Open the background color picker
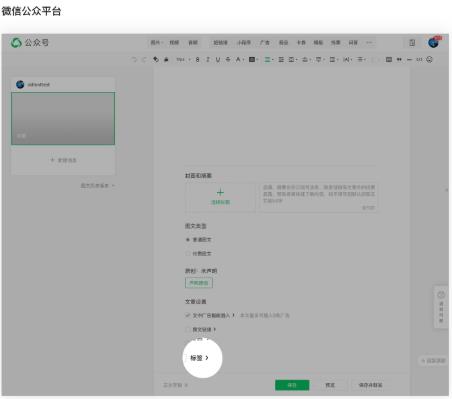Image resolution: width=452 pixels, height=399 pixels. coord(253,60)
